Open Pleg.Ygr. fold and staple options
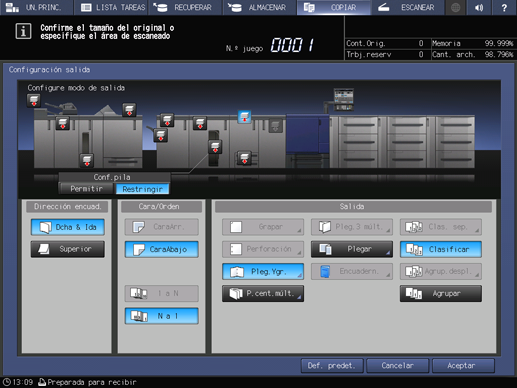The width and height of the screenshot is (517, 388). pyautogui.click(x=263, y=271)
